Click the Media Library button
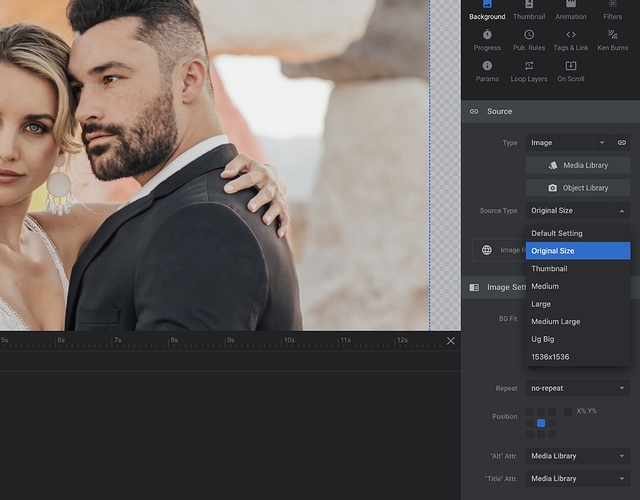This screenshot has width=640, height=500. [578, 165]
